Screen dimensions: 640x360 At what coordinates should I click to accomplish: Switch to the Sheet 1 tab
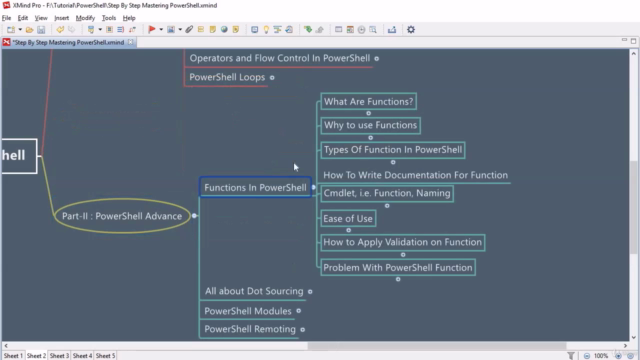(13, 356)
